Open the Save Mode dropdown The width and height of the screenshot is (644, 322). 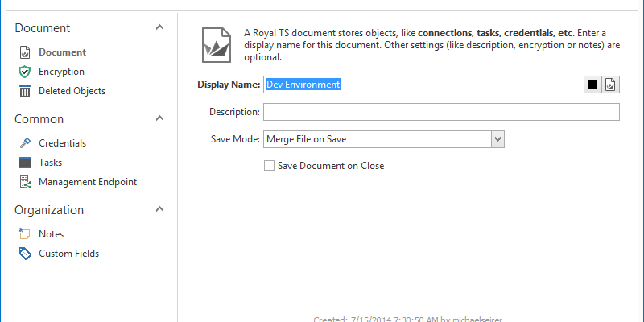click(x=497, y=139)
